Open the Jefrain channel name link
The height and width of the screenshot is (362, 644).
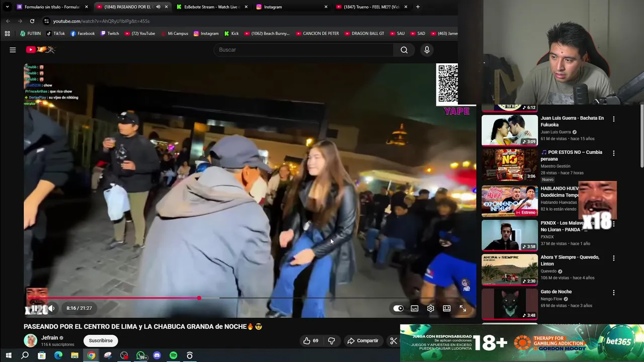pyautogui.click(x=49, y=338)
